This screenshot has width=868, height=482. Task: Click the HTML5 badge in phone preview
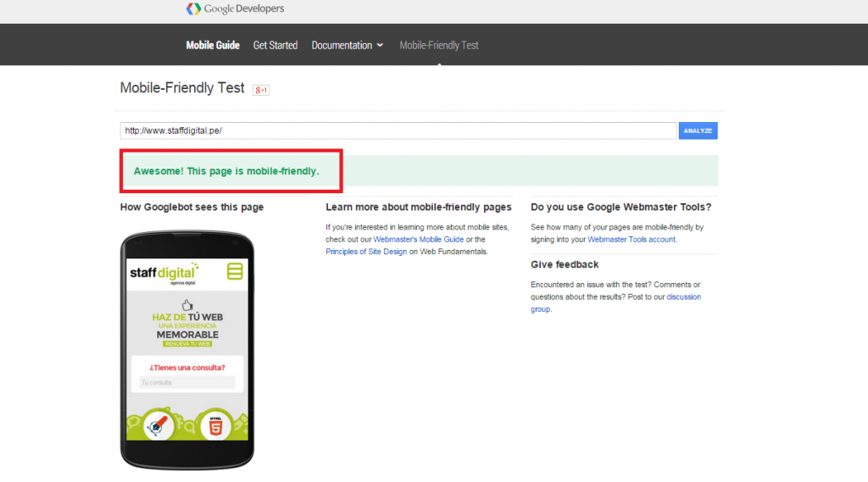click(215, 425)
